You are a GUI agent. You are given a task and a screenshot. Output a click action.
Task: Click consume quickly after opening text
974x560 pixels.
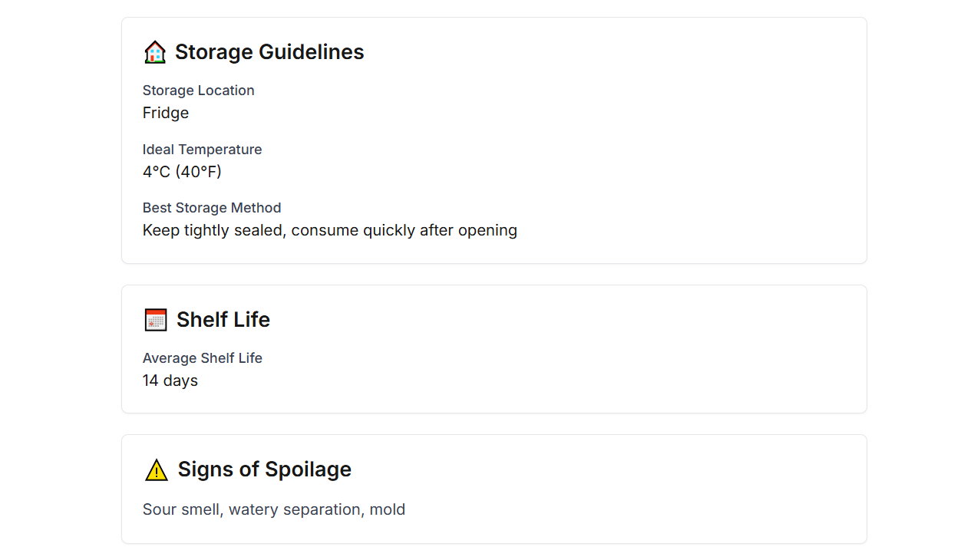point(404,230)
